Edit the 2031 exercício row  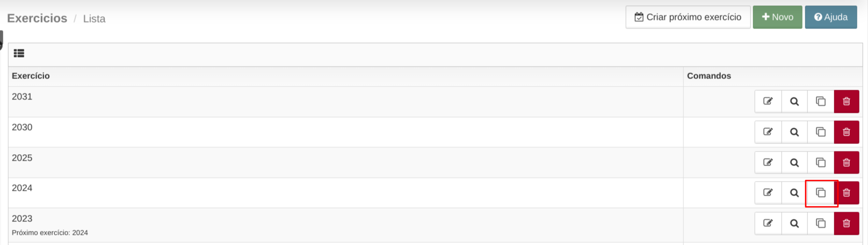768,102
